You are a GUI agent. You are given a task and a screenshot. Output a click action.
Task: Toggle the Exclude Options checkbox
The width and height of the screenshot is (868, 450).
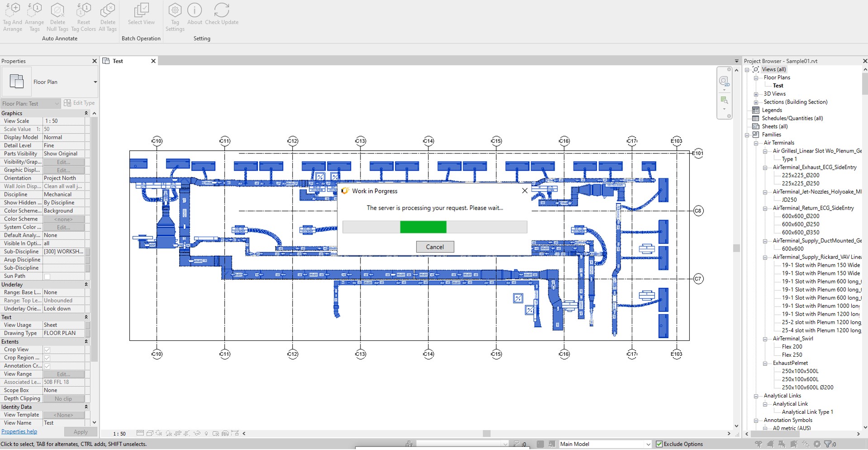[659, 444]
